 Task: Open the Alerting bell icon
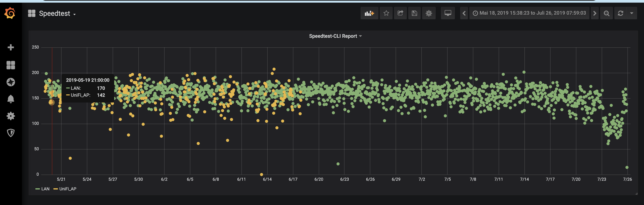click(x=11, y=99)
